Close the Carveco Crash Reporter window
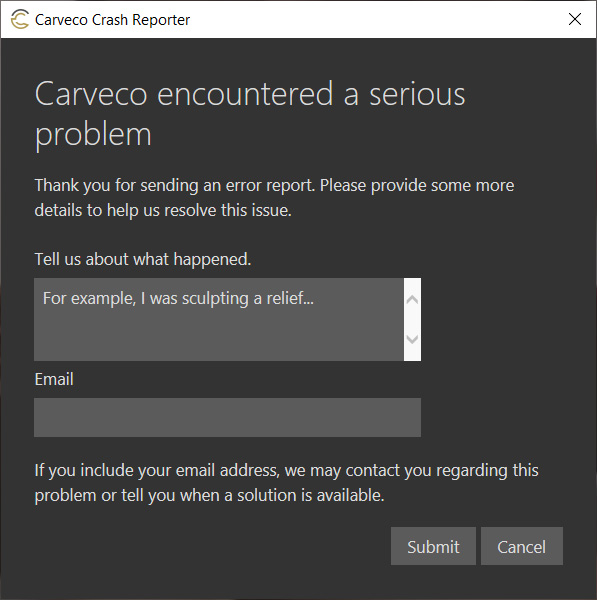Screen dimensions: 597x600 [575, 19]
